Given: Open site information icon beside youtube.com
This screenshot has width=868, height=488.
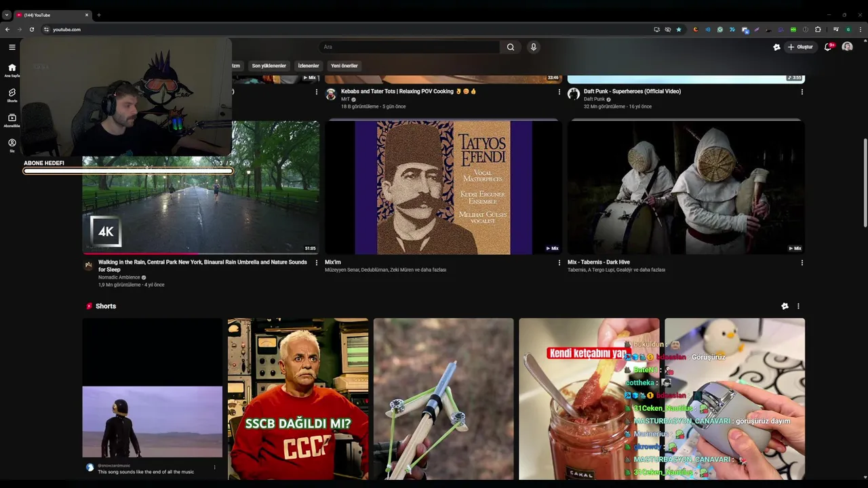Looking at the screenshot, I should click(x=46, y=29).
